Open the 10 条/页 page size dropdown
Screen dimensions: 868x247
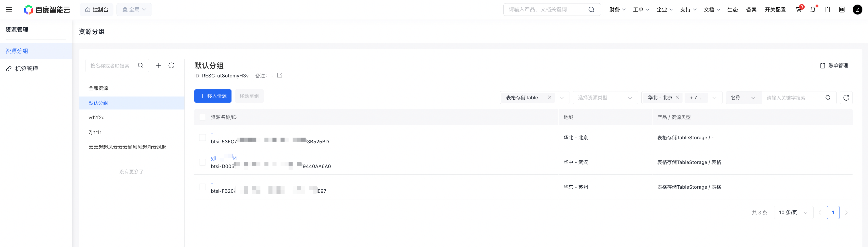pyautogui.click(x=793, y=213)
